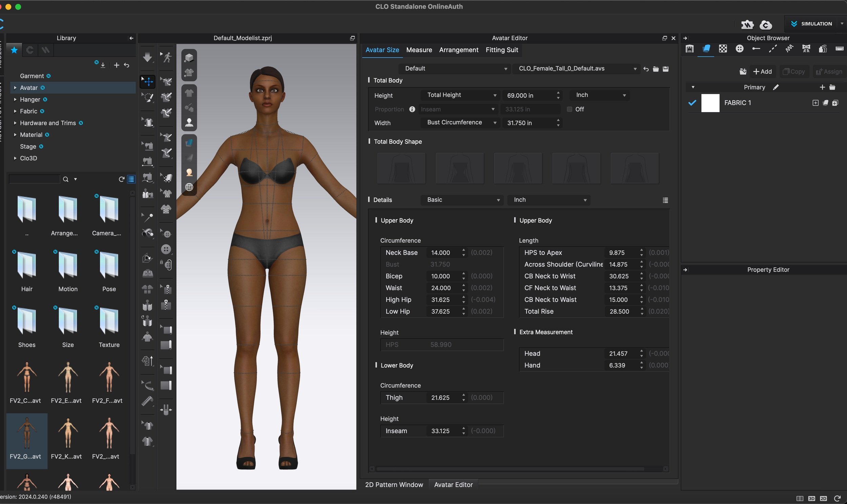847x504 pixels.
Task: Click the save avatar size icon
Action: pyautogui.click(x=665, y=69)
